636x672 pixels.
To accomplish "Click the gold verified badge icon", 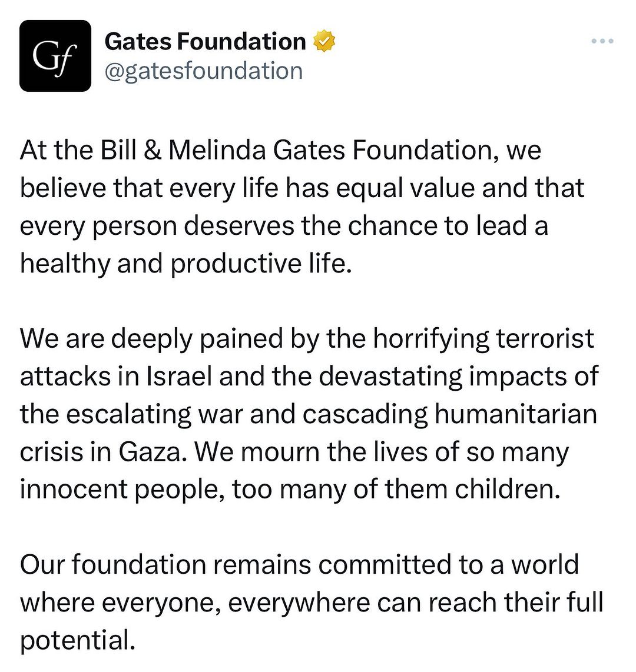I will click(x=324, y=42).
